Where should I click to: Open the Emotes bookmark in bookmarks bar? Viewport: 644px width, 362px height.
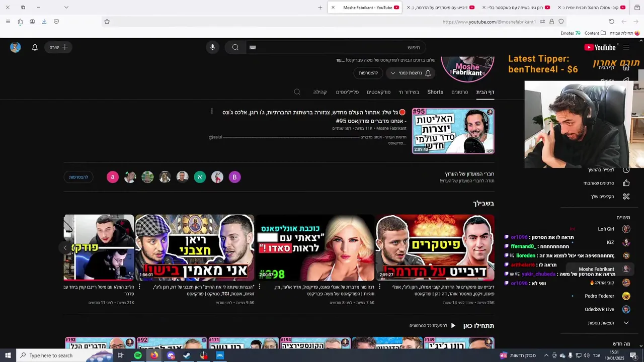(571, 33)
